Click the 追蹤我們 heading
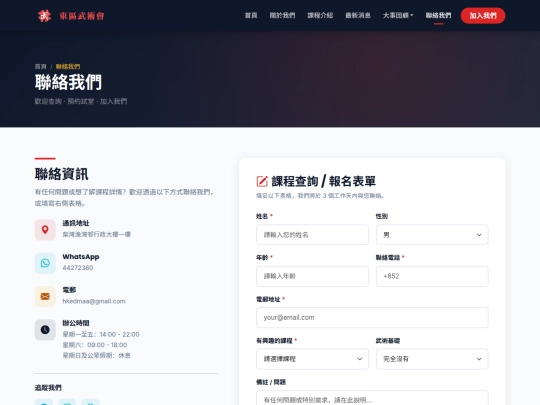The width and height of the screenshot is (540, 405). 48,388
